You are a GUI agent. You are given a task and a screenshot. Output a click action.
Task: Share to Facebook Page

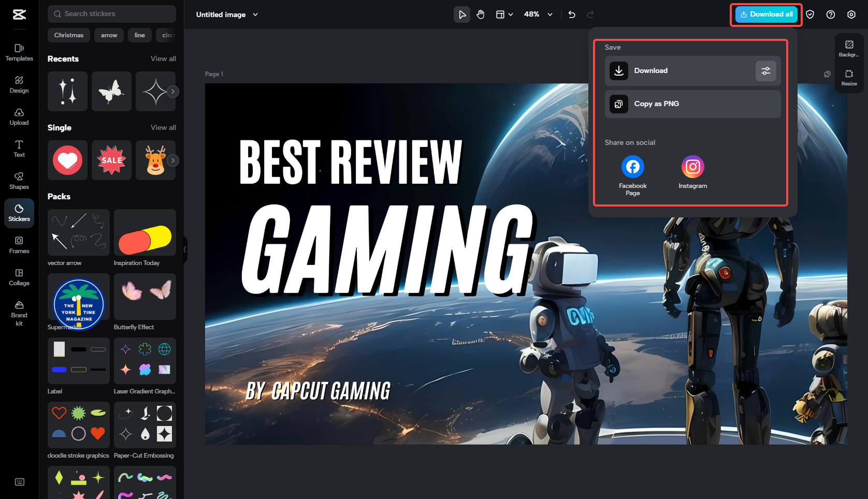pos(633,175)
